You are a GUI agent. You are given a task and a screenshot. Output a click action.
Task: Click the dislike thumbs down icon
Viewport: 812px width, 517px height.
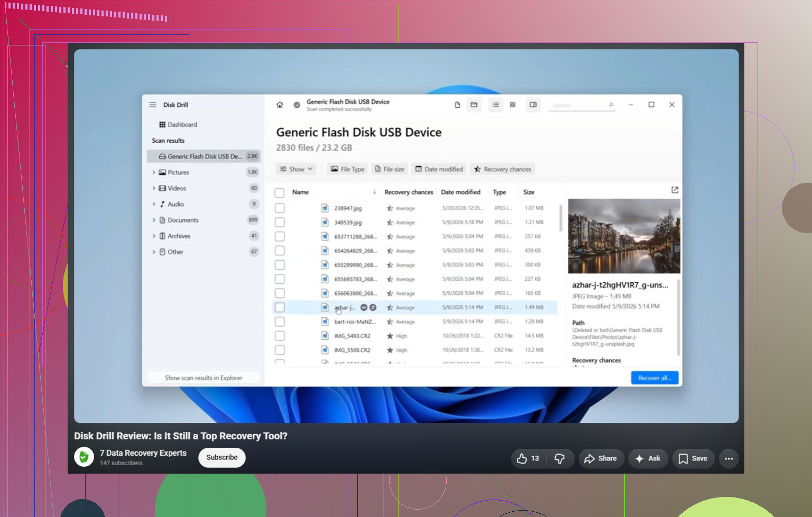click(x=559, y=458)
